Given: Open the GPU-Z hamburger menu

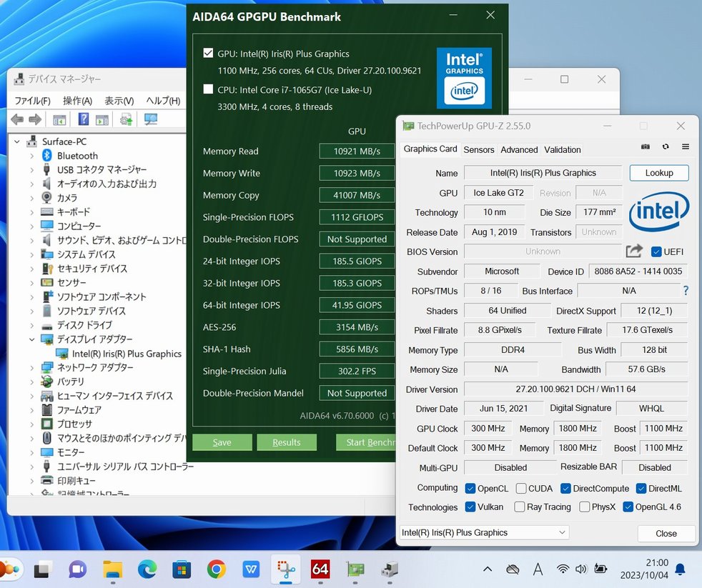Looking at the screenshot, I should [x=686, y=146].
